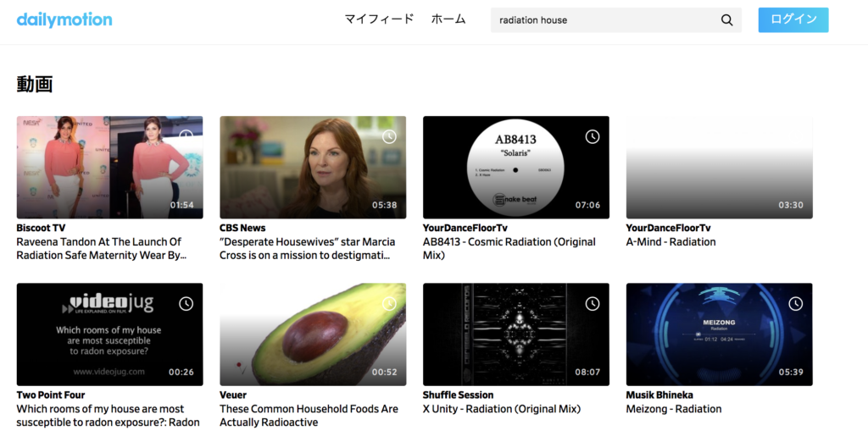Click the 07:06 duration label
The image size is (868, 431).
[x=588, y=205]
